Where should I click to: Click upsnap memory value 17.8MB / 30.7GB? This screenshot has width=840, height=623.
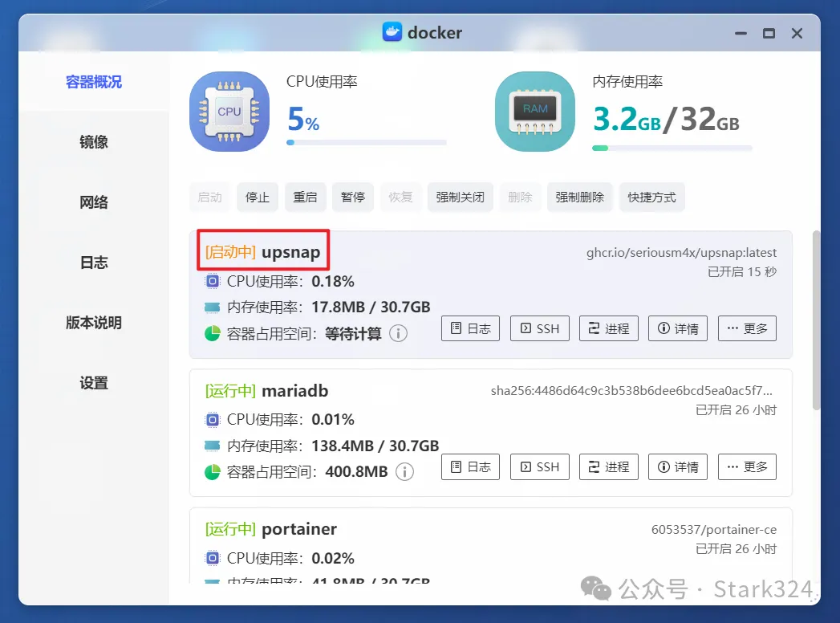[x=371, y=307]
